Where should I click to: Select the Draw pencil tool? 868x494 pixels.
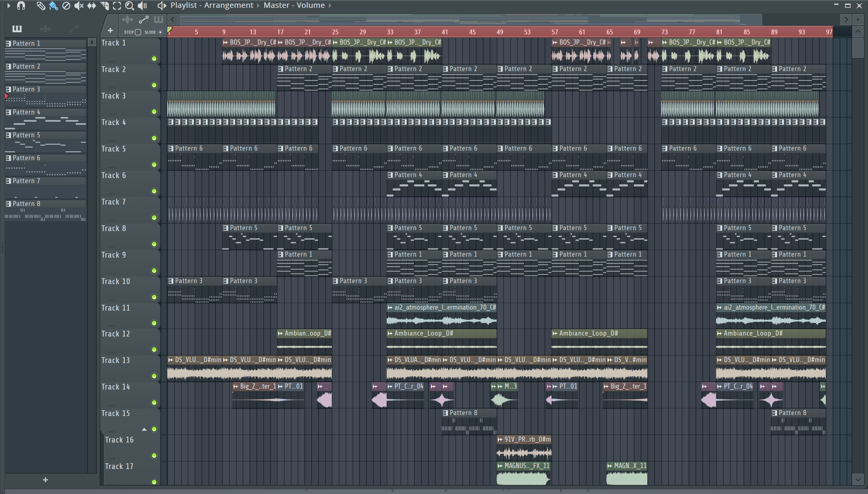click(41, 5)
